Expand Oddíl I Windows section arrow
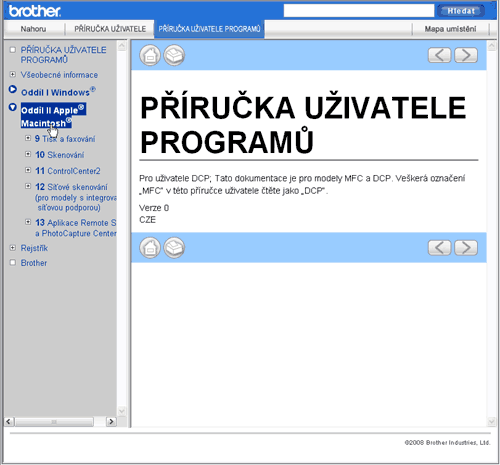This screenshot has width=500, height=465. pyautogui.click(x=12, y=90)
